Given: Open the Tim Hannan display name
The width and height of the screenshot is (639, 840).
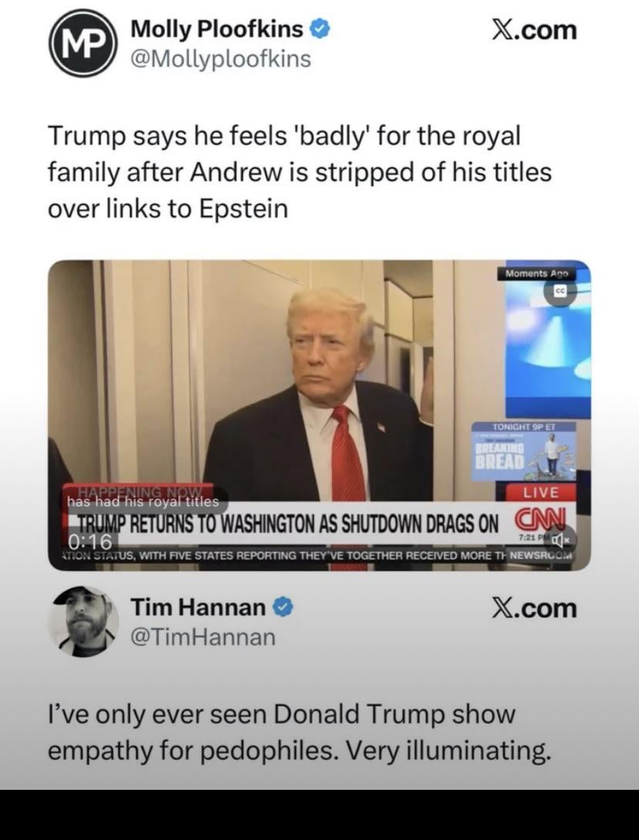Looking at the screenshot, I should point(198,607).
